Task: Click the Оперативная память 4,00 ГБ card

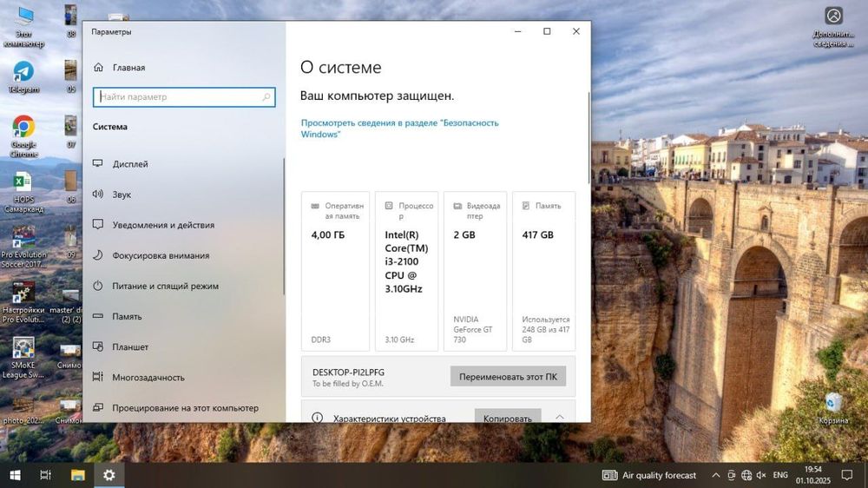Action: tap(335, 271)
